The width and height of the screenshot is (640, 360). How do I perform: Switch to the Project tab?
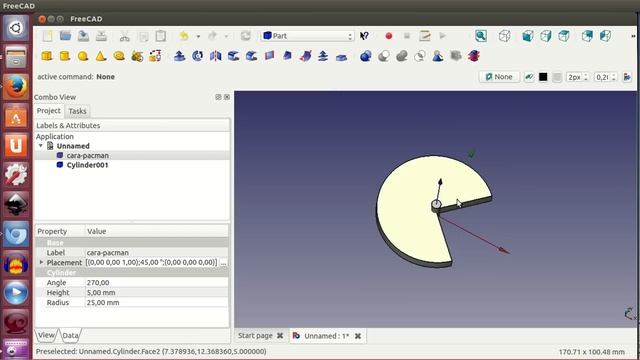tap(49, 111)
